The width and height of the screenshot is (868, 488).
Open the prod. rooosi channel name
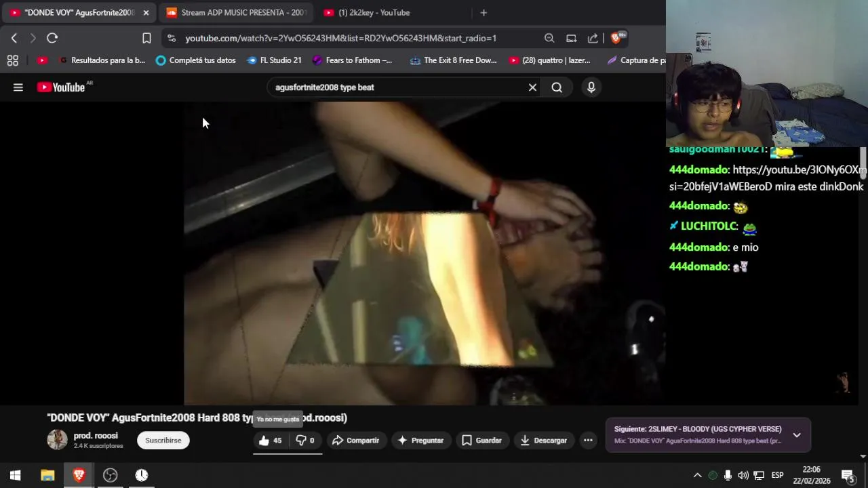(96, 436)
